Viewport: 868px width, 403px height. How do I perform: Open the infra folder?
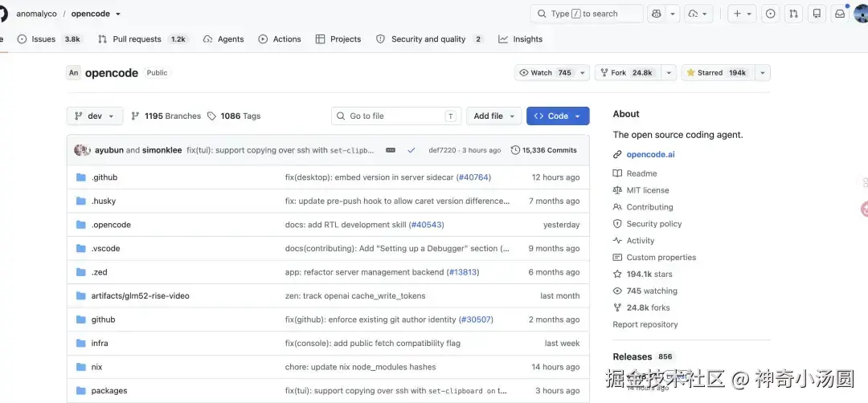(100, 344)
